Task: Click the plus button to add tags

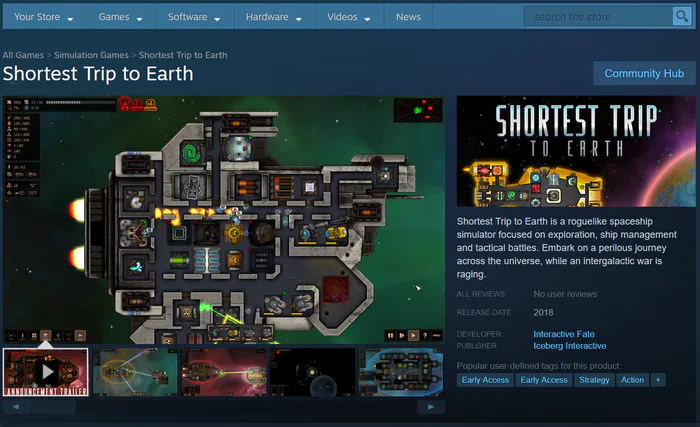Action: click(x=658, y=380)
